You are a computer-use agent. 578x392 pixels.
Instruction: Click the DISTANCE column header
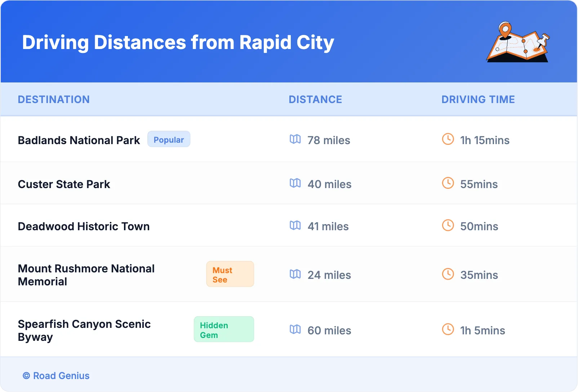[315, 99]
